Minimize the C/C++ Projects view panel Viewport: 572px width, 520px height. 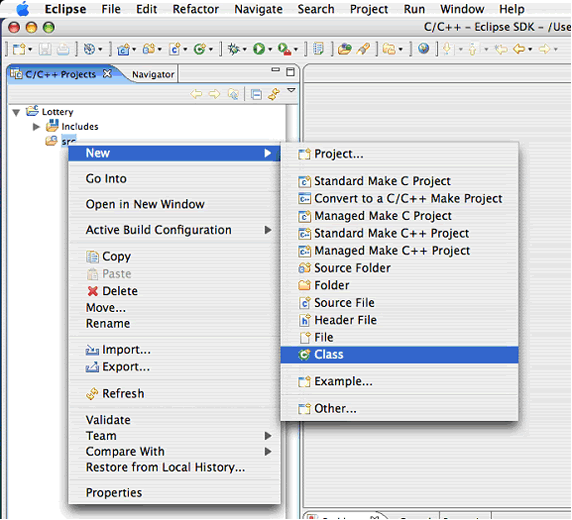point(275,70)
